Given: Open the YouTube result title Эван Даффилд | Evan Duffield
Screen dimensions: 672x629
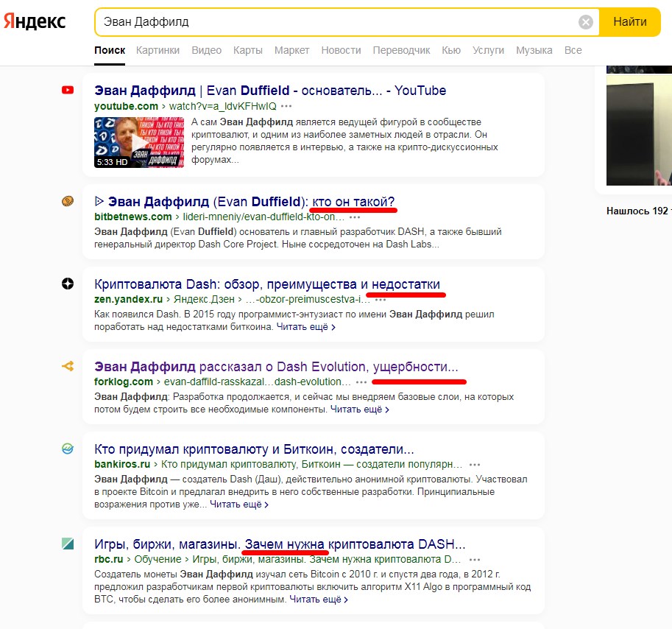Looking at the screenshot, I should click(270, 91).
